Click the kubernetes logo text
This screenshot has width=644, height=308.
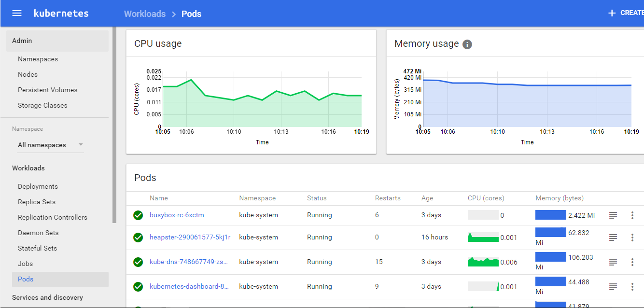coord(61,13)
